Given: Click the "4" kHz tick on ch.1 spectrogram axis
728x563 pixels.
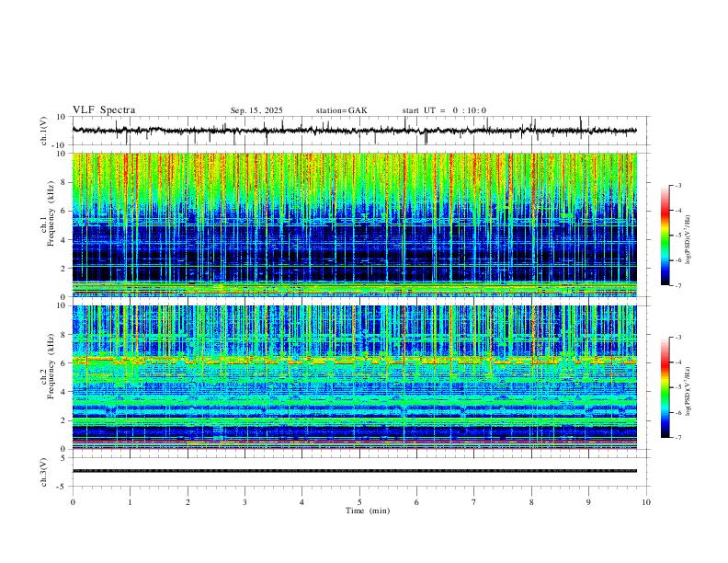Looking at the screenshot, I should coord(63,240).
